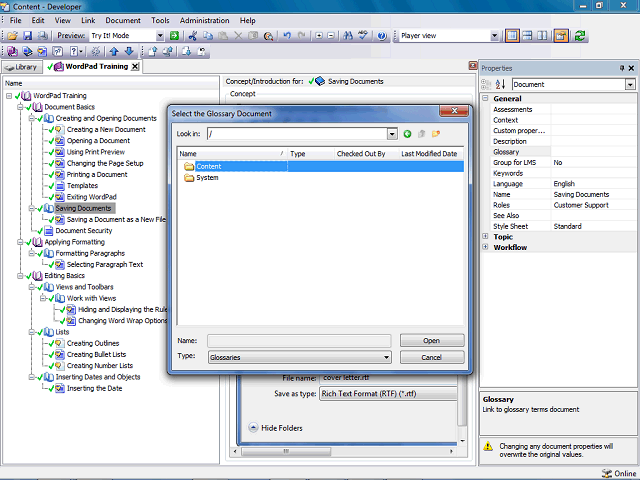Toggle the horizontal split layout button
The width and height of the screenshot is (640, 480).
pyautogui.click(x=527, y=36)
